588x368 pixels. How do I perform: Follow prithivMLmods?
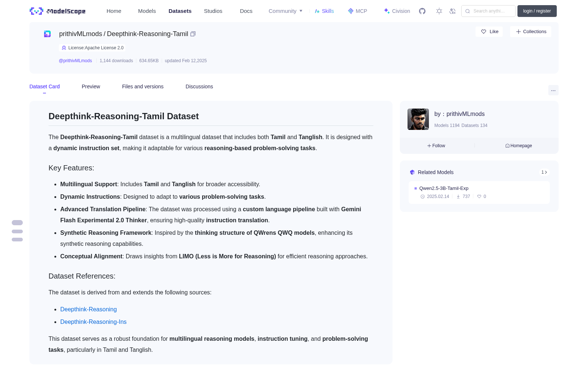tap(436, 146)
